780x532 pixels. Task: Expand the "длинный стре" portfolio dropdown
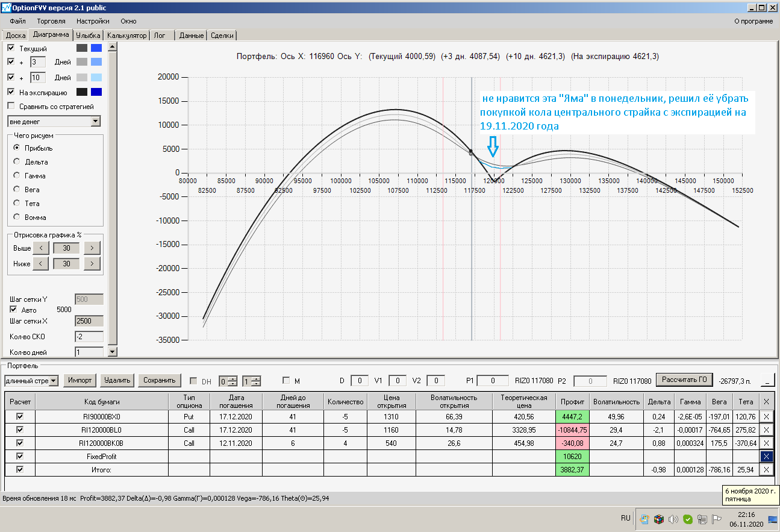(x=54, y=381)
